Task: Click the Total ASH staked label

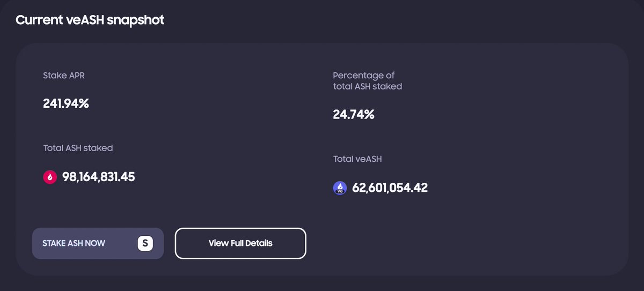Action: click(x=78, y=148)
